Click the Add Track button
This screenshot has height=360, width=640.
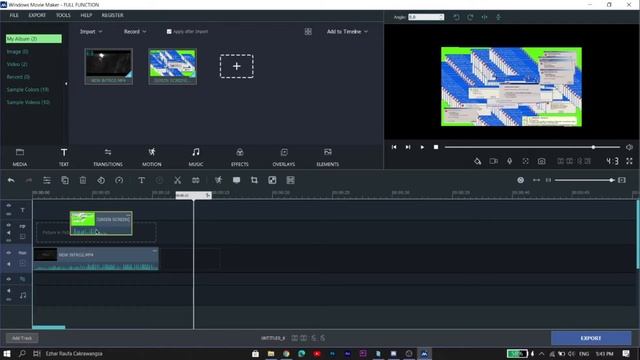click(x=22, y=338)
